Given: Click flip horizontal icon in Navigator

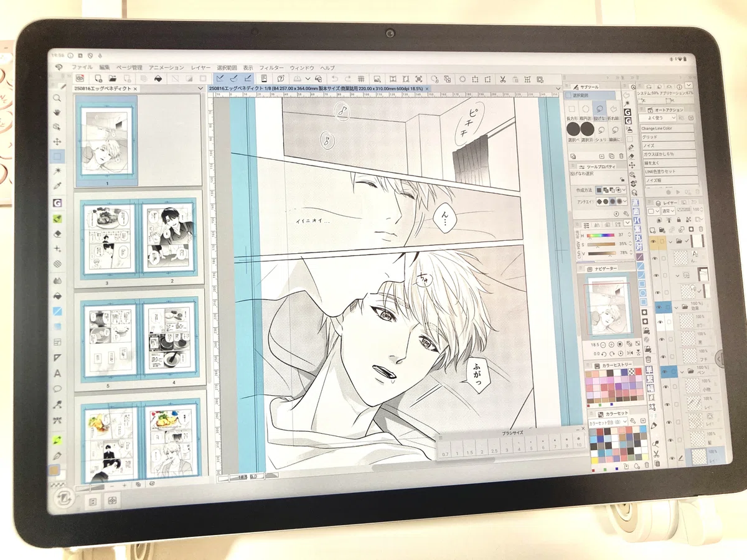Looking at the screenshot, I should click(x=629, y=353).
